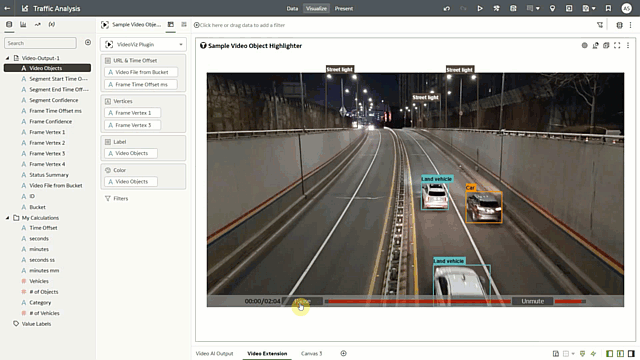Click the bookmark icon in header
The image size is (640, 360).
[x=608, y=8]
